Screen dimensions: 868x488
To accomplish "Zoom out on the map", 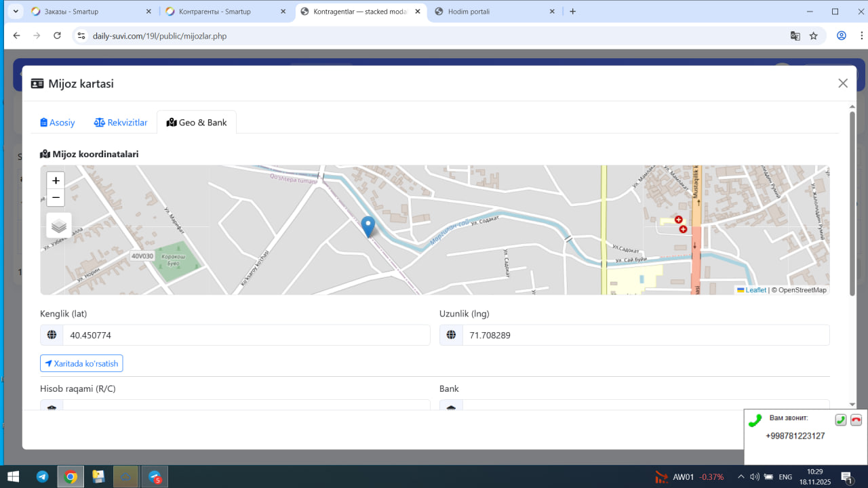I will 56,198.
